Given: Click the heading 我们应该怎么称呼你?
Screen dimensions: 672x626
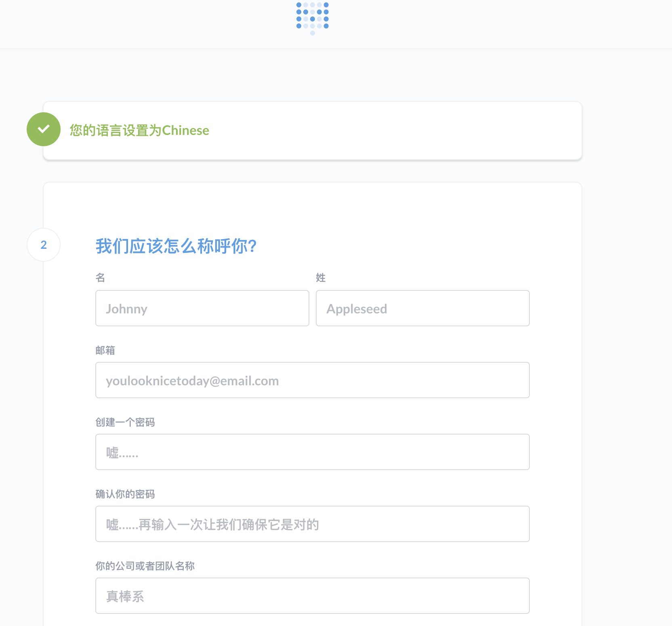Looking at the screenshot, I should (176, 246).
